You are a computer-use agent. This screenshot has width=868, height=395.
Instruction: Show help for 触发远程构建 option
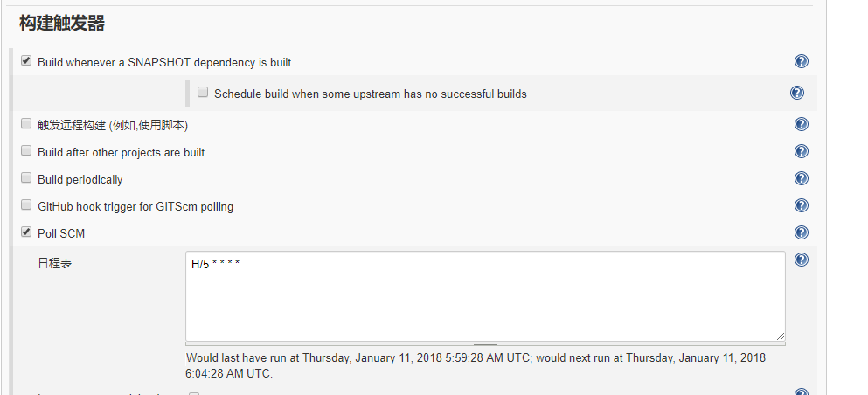point(801,124)
